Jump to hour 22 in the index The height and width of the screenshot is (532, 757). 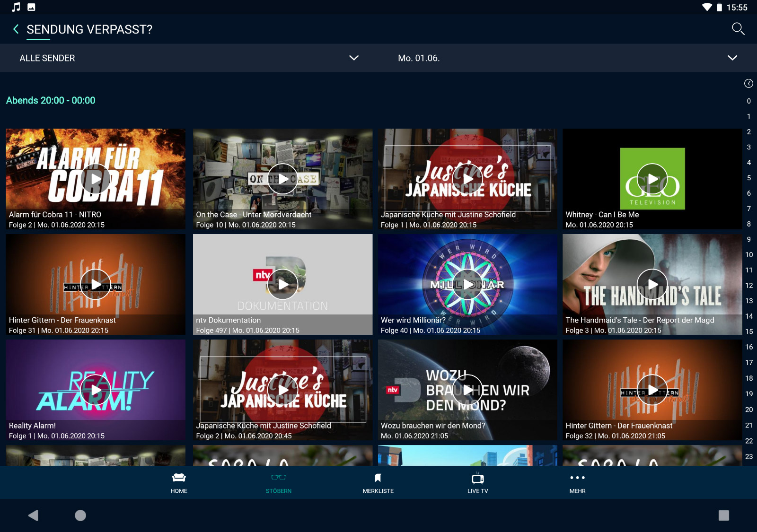point(749,441)
